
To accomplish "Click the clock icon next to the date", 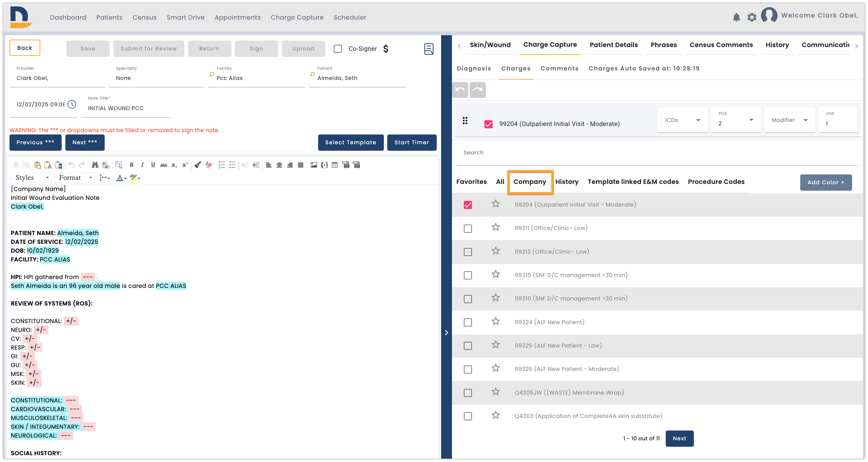I will pyautogui.click(x=72, y=104).
